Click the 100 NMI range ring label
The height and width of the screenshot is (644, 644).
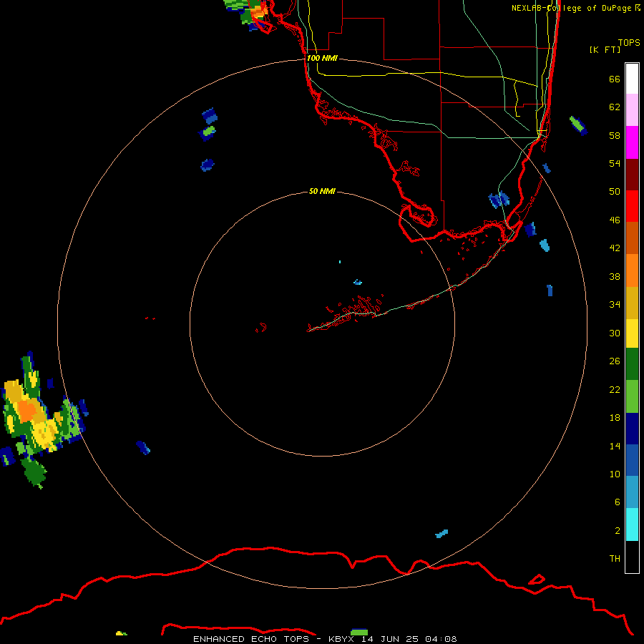(x=322, y=58)
